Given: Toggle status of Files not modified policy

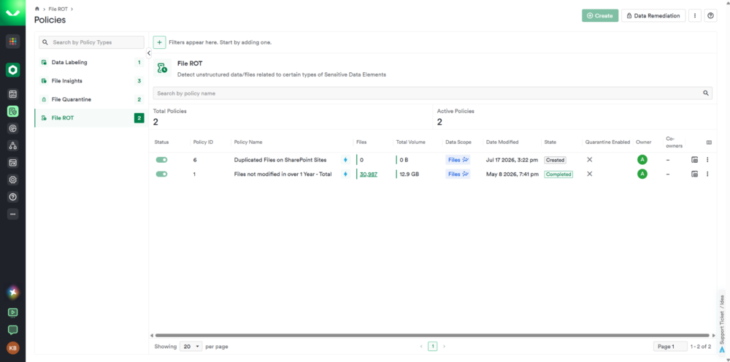Looking at the screenshot, I should (162, 174).
